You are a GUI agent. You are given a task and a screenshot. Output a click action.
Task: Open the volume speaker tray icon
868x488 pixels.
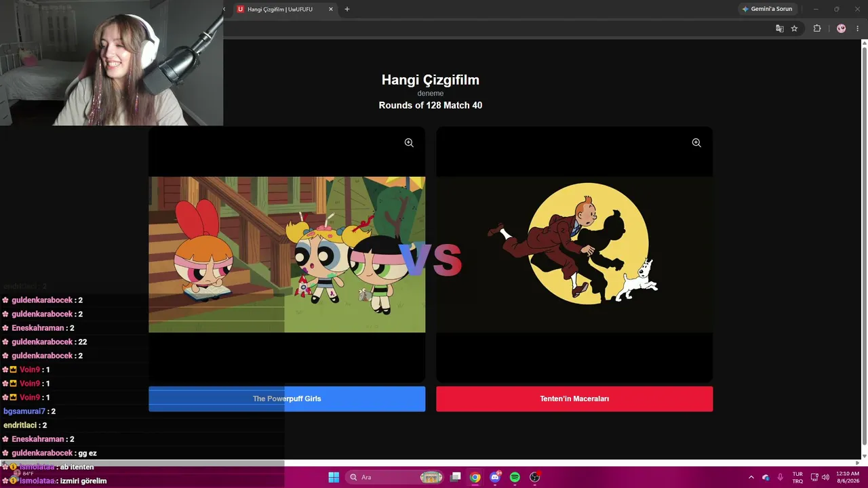tap(825, 477)
